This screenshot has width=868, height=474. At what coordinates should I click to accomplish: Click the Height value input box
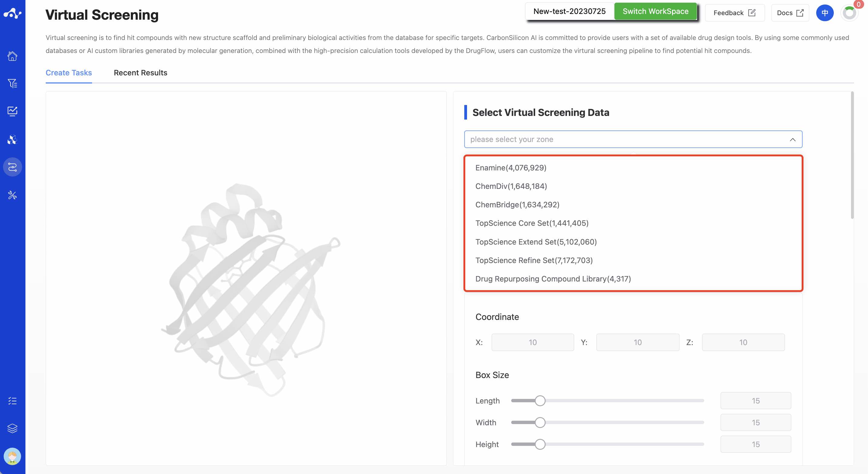click(755, 444)
